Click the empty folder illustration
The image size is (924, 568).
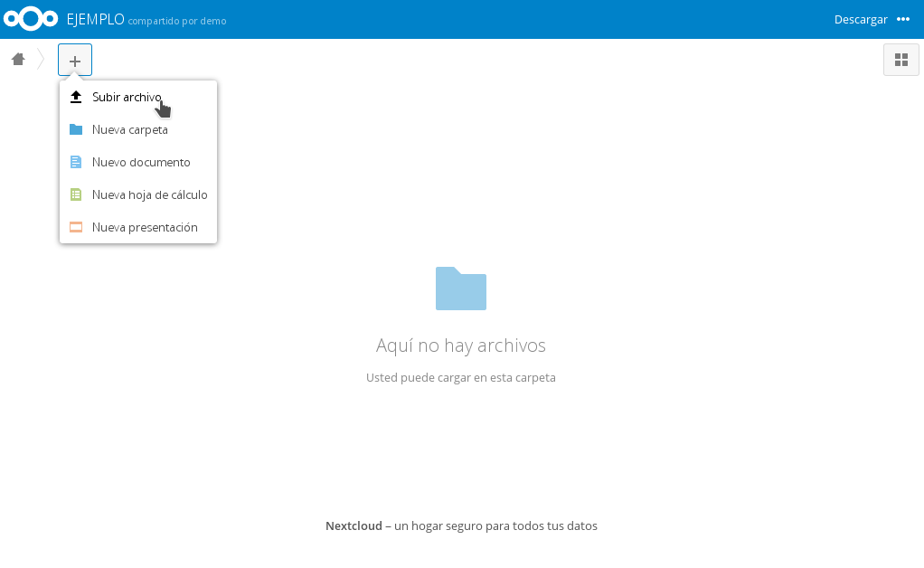(x=461, y=289)
